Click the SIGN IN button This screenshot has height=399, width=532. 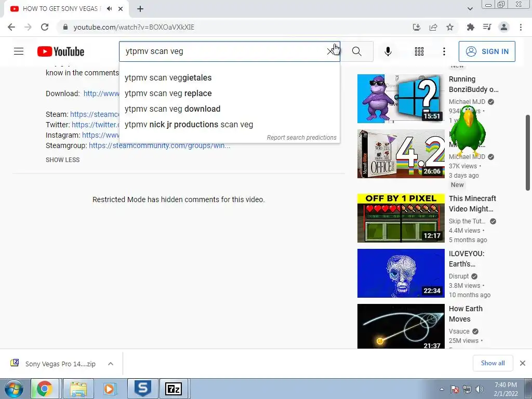[486, 51]
